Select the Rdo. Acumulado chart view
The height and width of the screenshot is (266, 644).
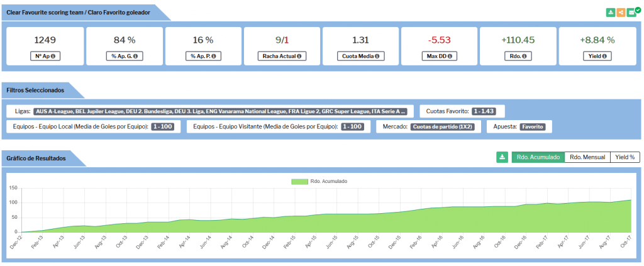pyautogui.click(x=538, y=157)
